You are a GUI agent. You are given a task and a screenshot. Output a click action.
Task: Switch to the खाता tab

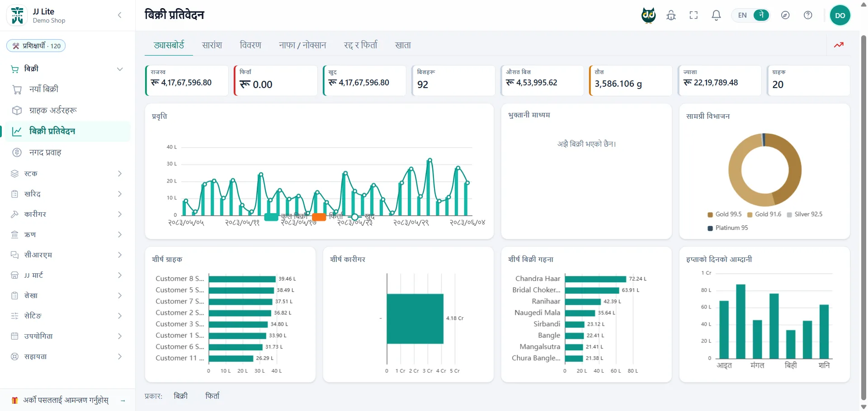click(x=403, y=45)
